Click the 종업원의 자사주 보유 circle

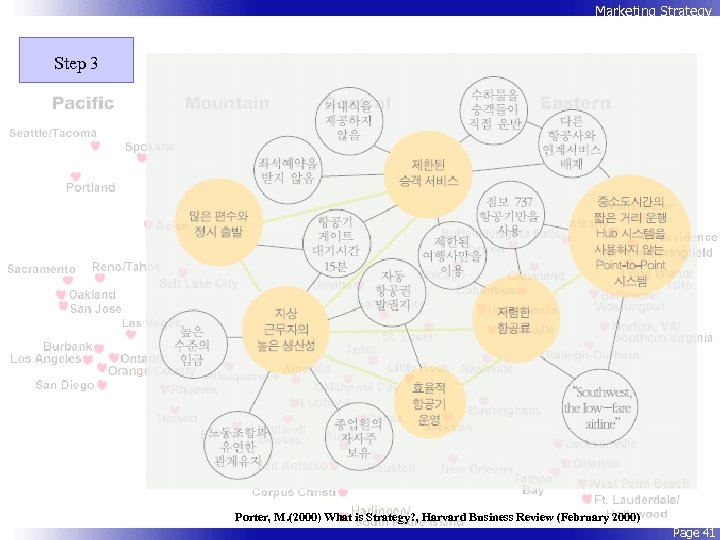coord(359,436)
